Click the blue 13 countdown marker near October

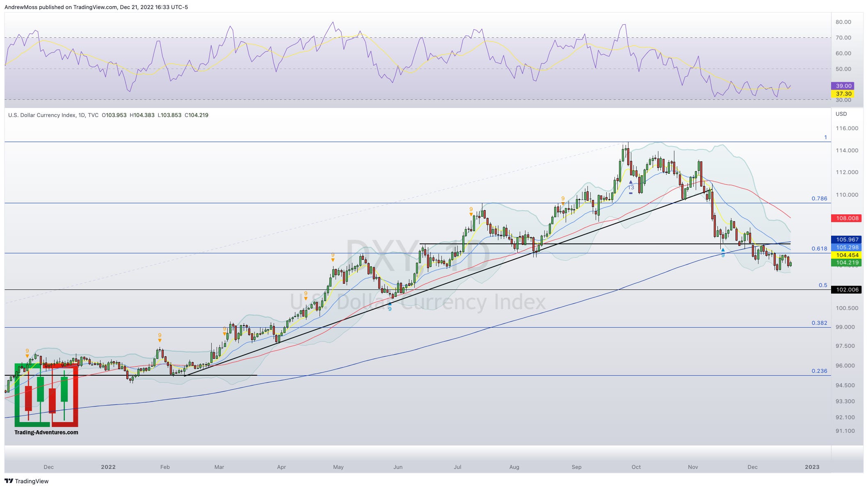point(631,187)
